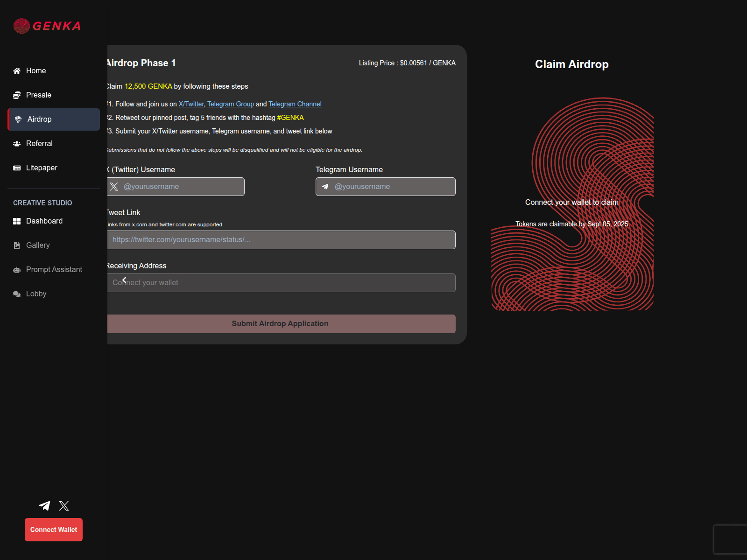This screenshot has height=560, width=747.
Task: Open Prompt Assistant in sidebar
Action: [54, 270]
